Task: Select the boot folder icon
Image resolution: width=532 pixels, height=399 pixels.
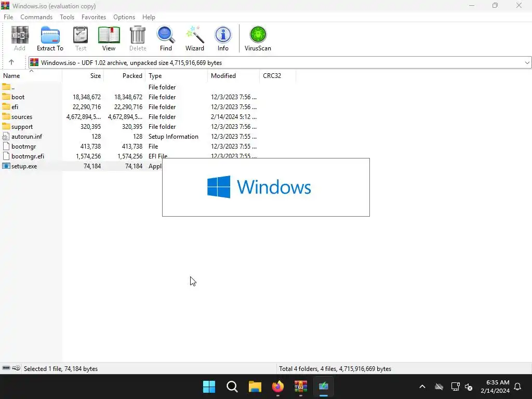Action: pos(6,97)
